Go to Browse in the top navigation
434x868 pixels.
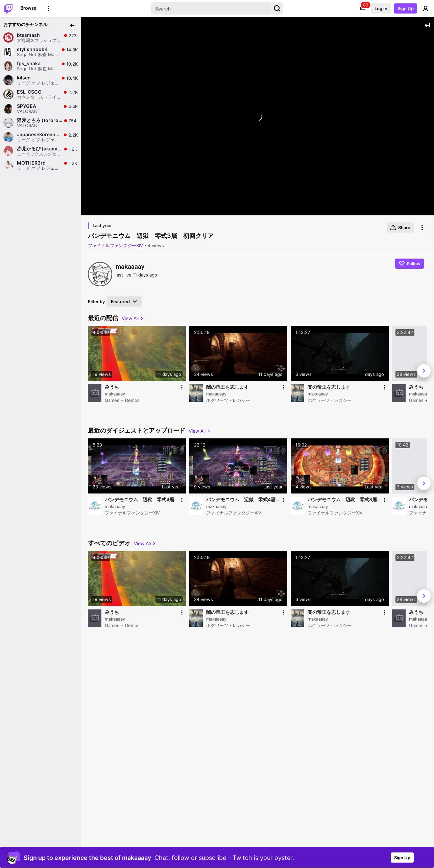28,8
